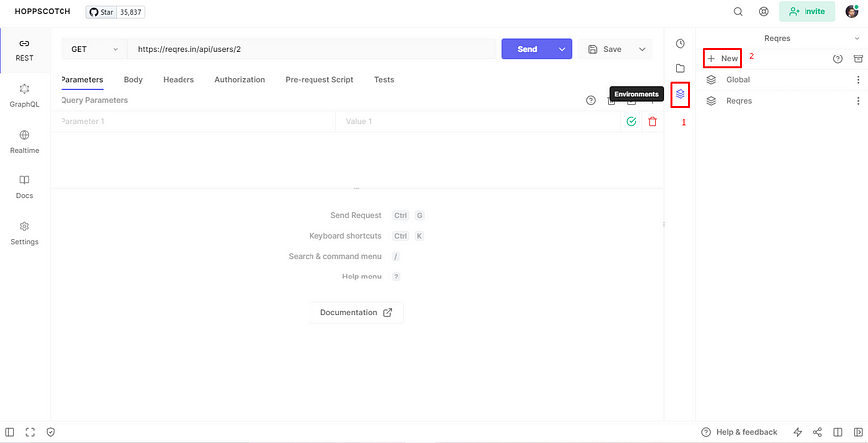Switch to the Headers tab

pos(179,80)
